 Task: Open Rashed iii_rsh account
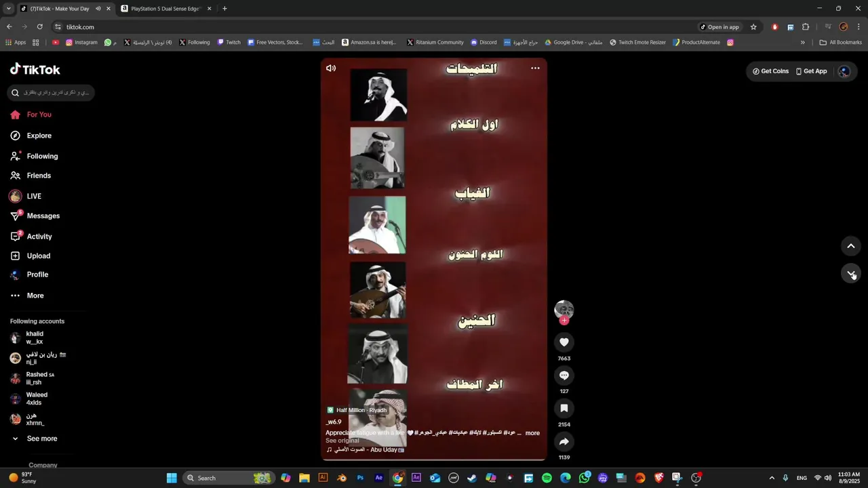click(33, 378)
